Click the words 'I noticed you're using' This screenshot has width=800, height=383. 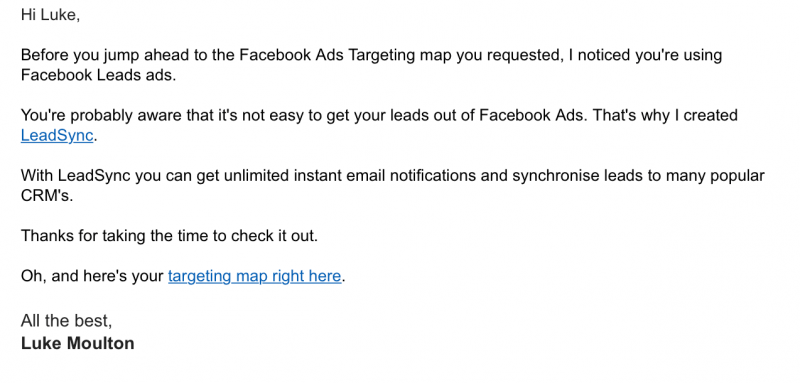tap(645, 55)
